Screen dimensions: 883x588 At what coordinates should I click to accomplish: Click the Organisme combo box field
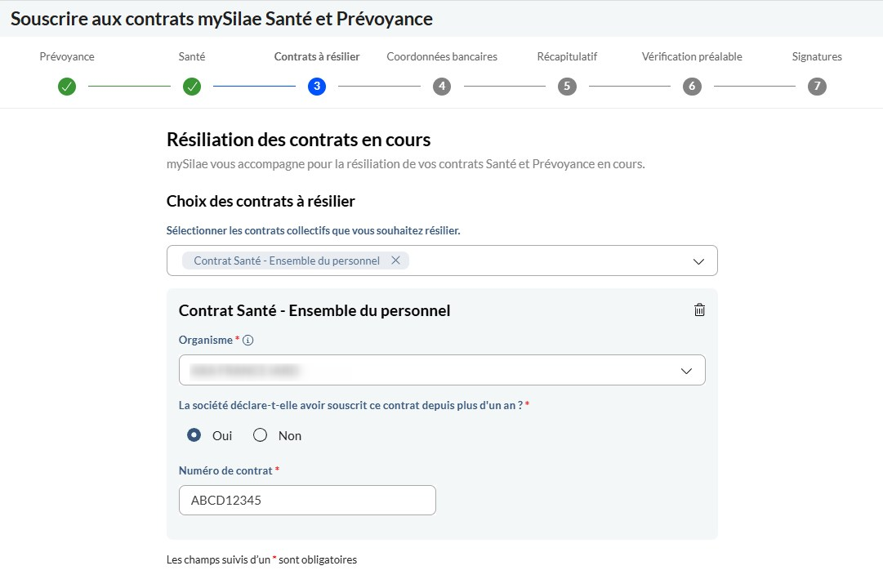pos(442,370)
